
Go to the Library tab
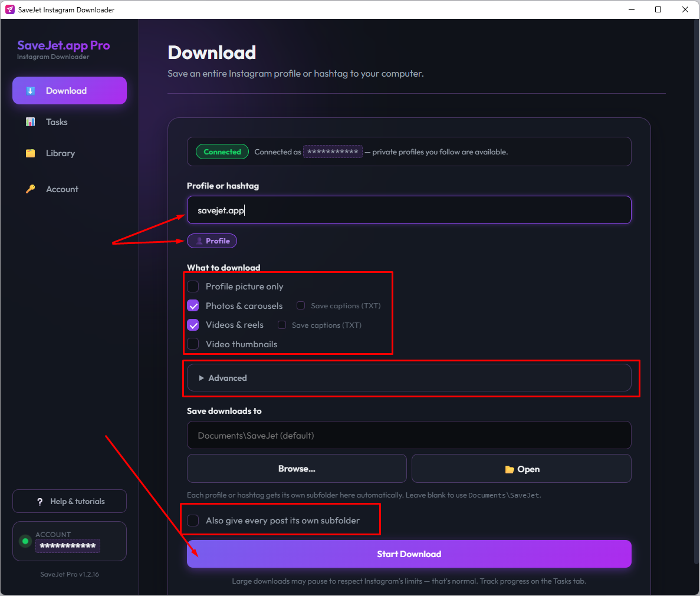(x=70, y=153)
